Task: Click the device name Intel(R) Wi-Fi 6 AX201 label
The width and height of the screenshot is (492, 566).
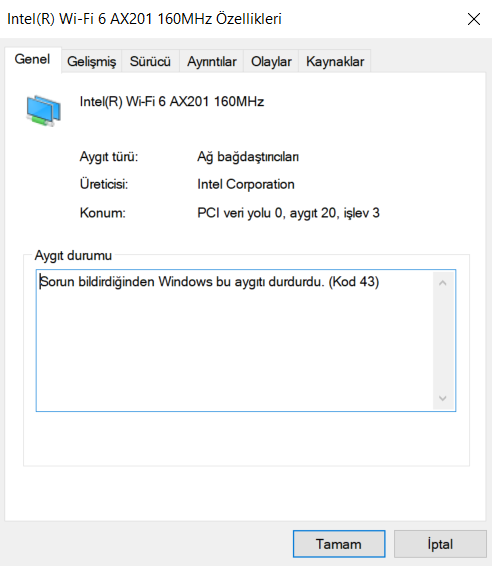Action: [172, 101]
